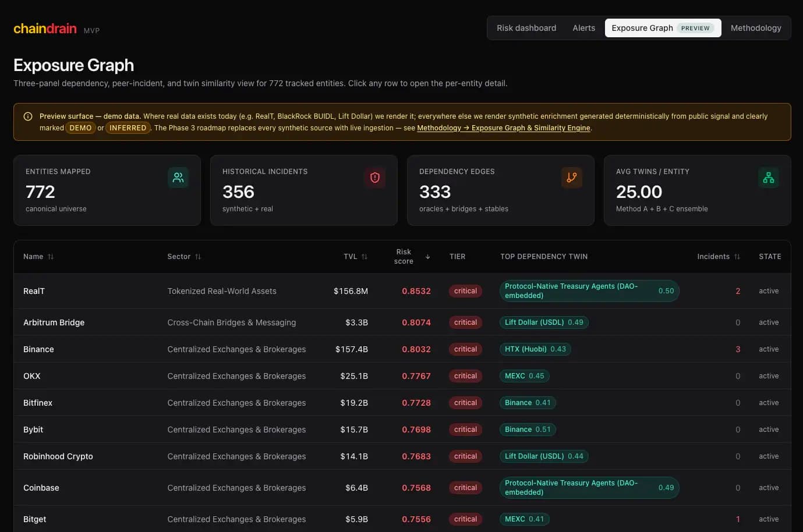803x532 pixels.
Task: Click TVL value $19.2B
Action: [354, 403]
